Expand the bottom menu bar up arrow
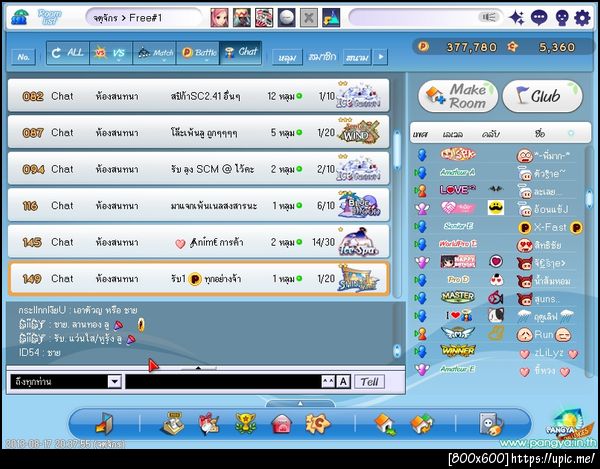This screenshot has width=600, height=469. pyautogui.click(x=300, y=403)
